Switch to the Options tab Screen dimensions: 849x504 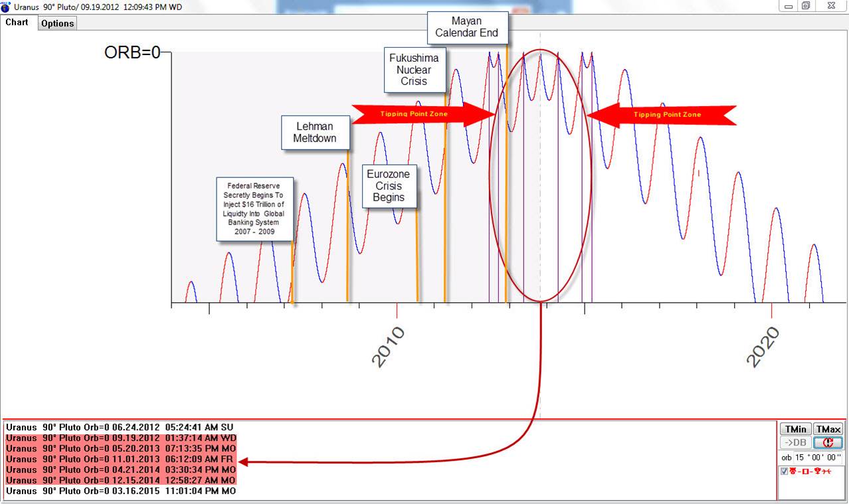coord(58,23)
